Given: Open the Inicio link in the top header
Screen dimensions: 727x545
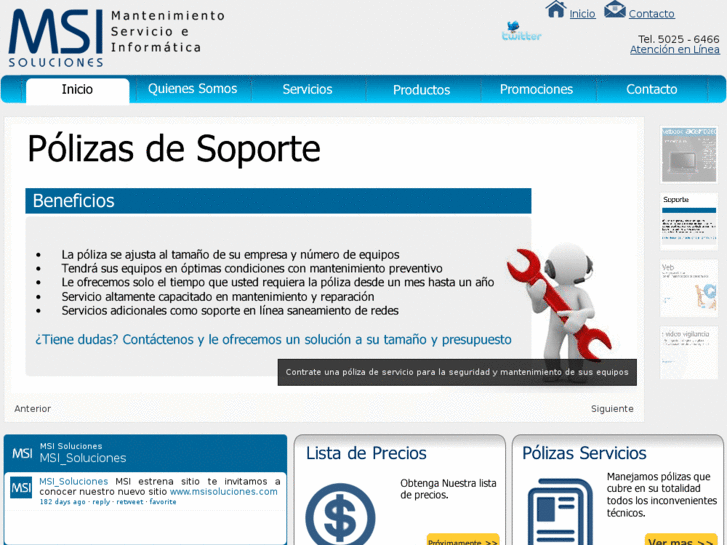Looking at the screenshot, I should point(582,14).
